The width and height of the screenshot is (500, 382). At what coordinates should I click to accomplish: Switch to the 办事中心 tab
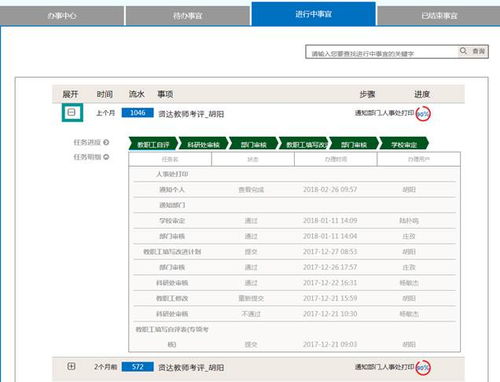coord(62,16)
